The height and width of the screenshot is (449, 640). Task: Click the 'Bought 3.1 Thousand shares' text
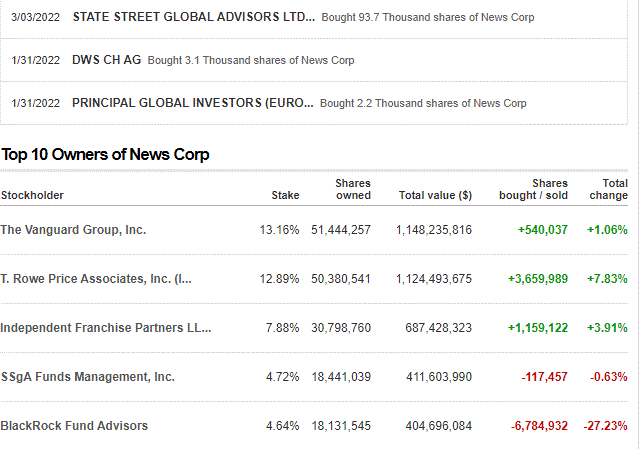(x=250, y=60)
